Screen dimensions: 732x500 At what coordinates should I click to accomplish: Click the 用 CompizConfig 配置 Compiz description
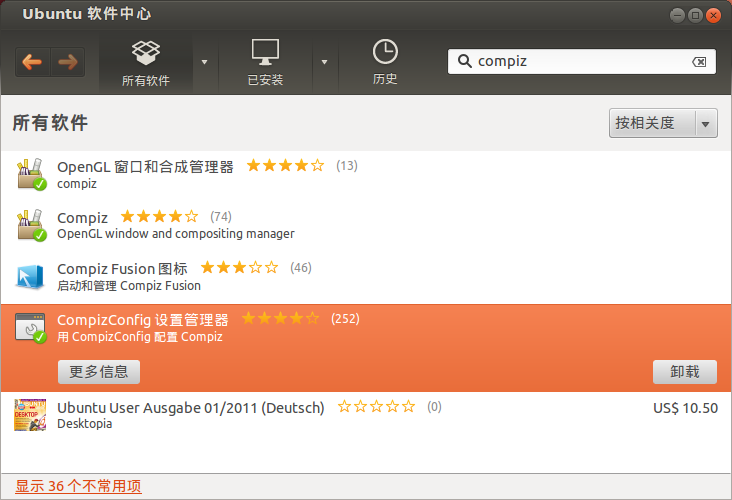click(140, 337)
